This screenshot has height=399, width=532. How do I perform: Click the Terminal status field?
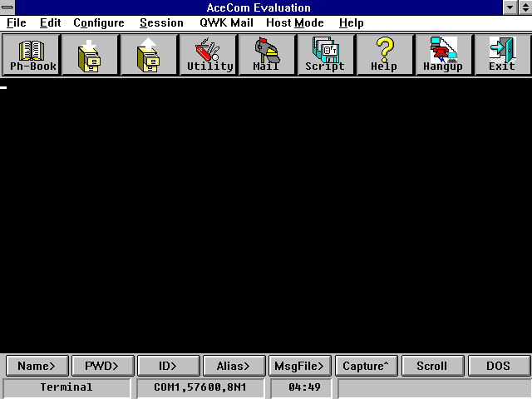click(66, 387)
